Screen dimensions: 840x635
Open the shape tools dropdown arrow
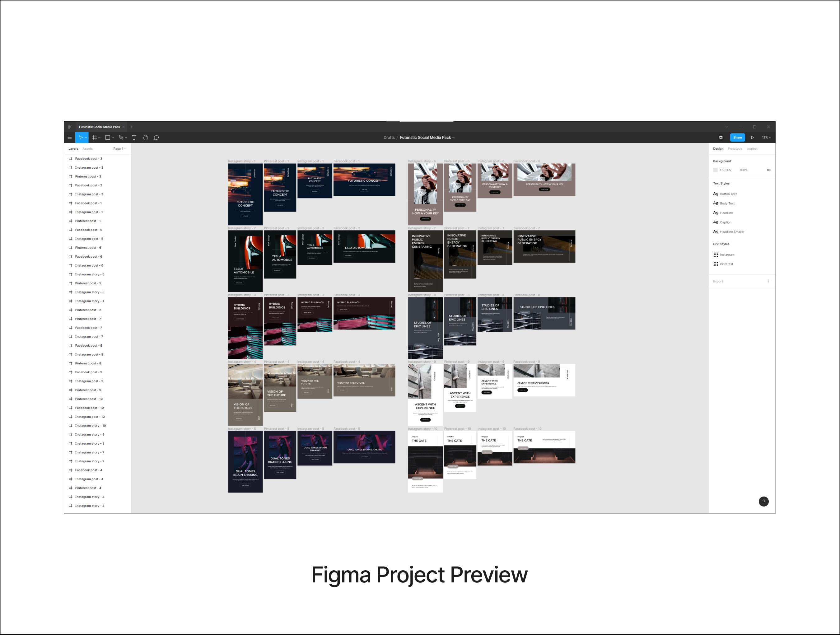[113, 138]
